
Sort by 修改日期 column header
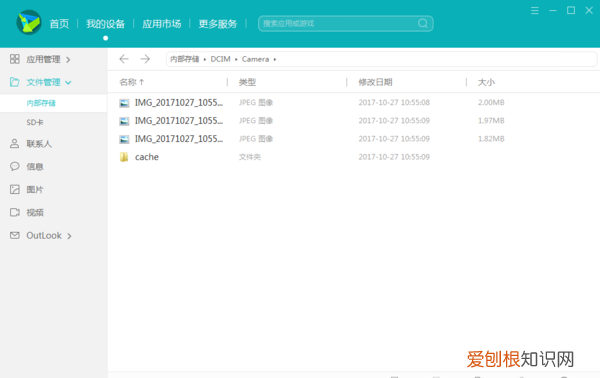375,82
